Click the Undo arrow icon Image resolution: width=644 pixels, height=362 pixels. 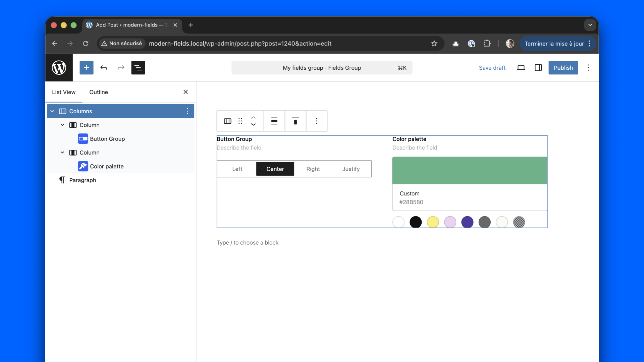pyautogui.click(x=104, y=68)
